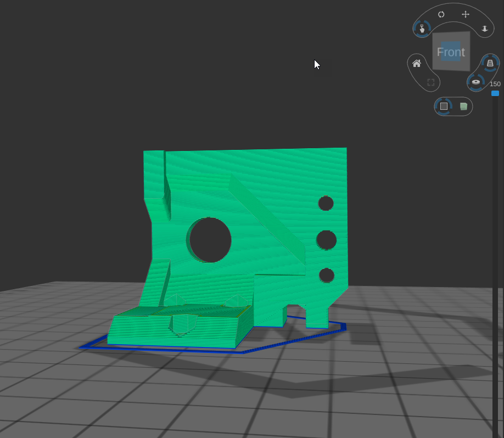Select the view cube orientation control
This screenshot has width=504, height=438.
pyautogui.click(x=451, y=52)
